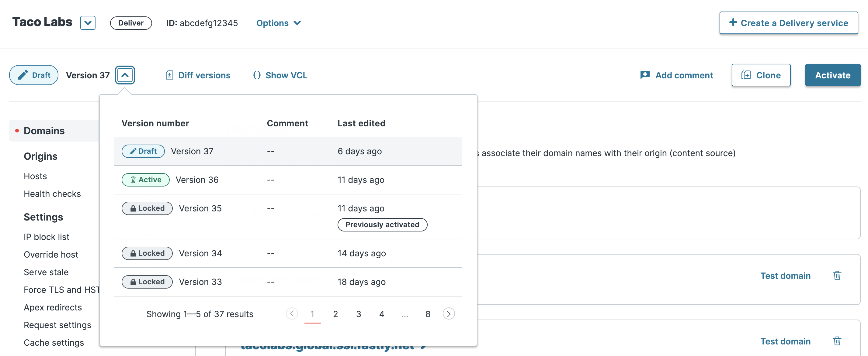Expand the version selector dropdown
The image size is (868, 356).
click(x=125, y=75)
